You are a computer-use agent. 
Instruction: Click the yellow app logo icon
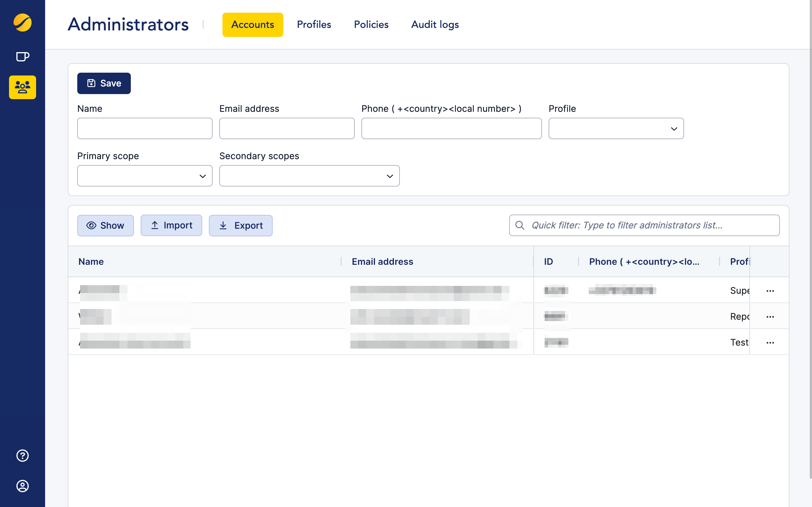23,23
